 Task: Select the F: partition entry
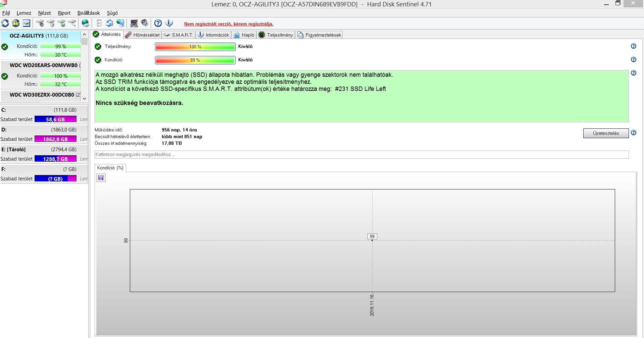click(44, 174)
